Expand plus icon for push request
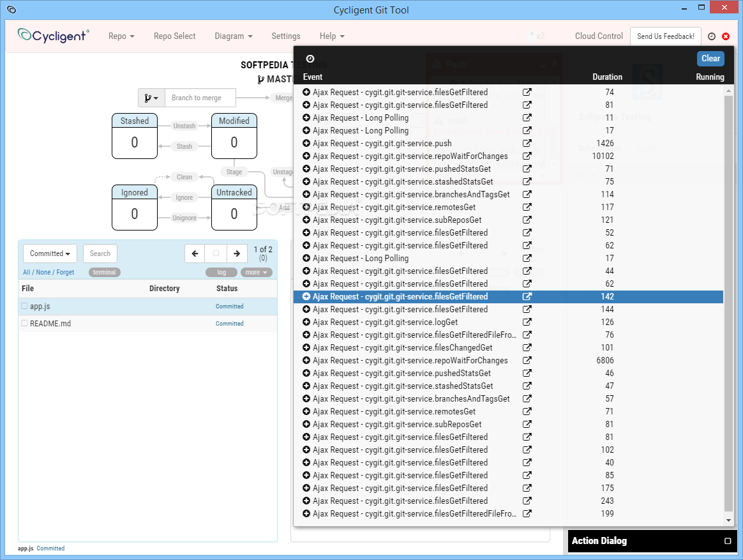The height and width of the screenshot is (560, 743). [306, 143]
